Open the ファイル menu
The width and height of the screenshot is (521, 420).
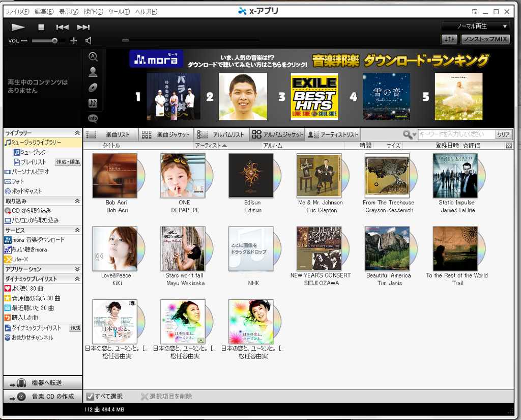tap(17, 12)
